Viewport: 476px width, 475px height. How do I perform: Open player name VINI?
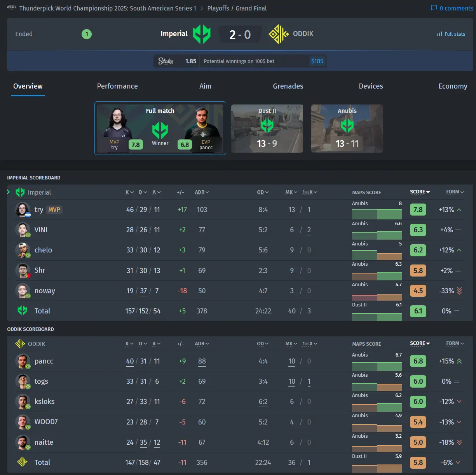(41, 230)
